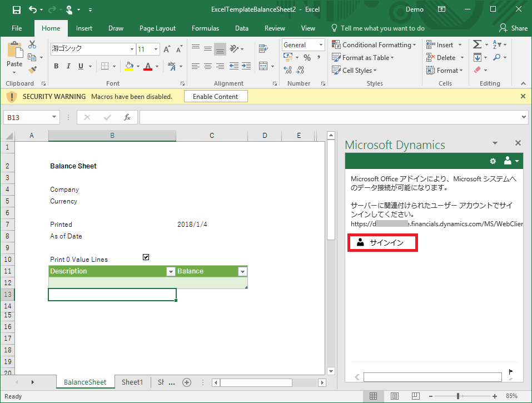Click the AutoSum sigma icon
532x403 pixels.
click(478, 44)
